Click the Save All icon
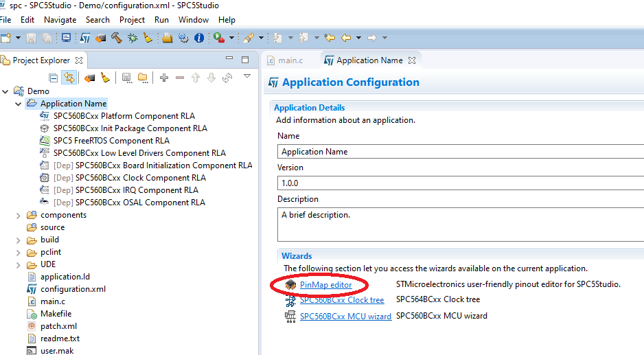644x355 pixels. tap(47, 38)
